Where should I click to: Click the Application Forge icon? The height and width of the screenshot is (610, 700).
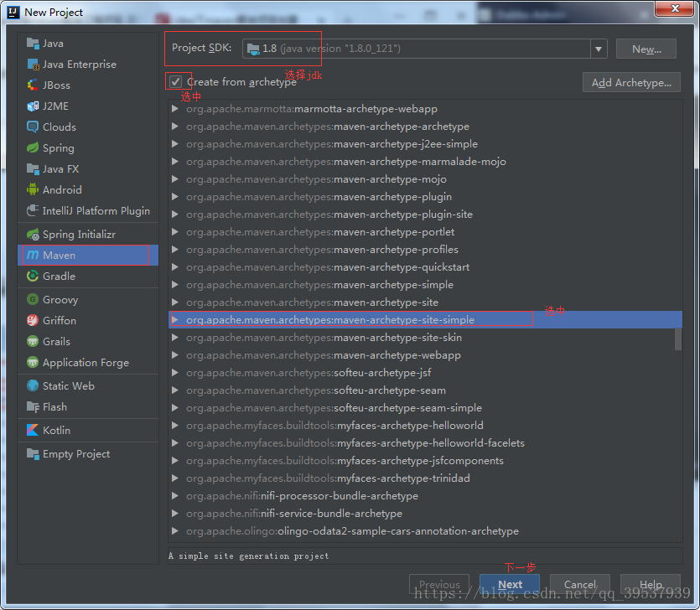pyautogui.click(x=33, y=362)
